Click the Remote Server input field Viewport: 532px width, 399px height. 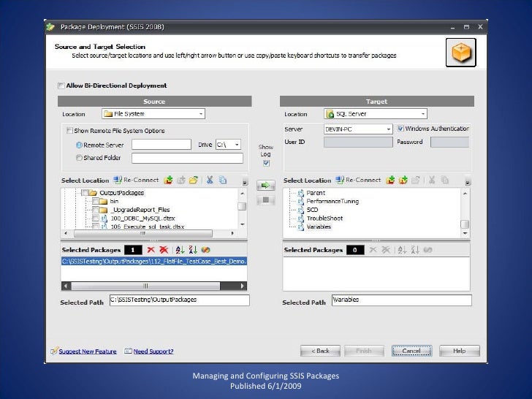[x=161, y=145]
